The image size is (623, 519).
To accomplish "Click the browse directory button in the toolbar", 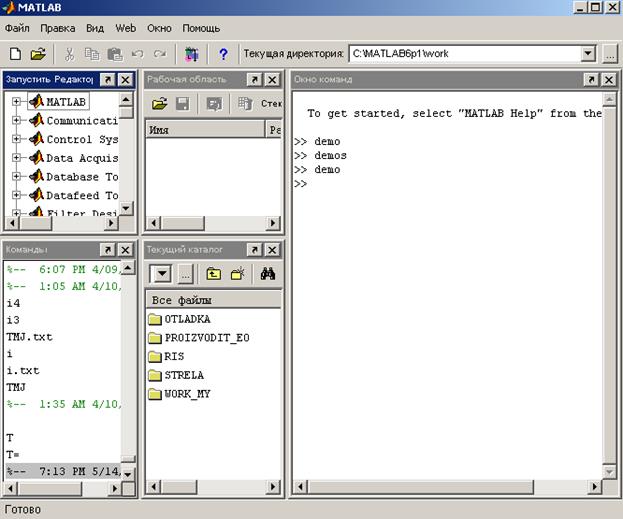I will point(610,54).
